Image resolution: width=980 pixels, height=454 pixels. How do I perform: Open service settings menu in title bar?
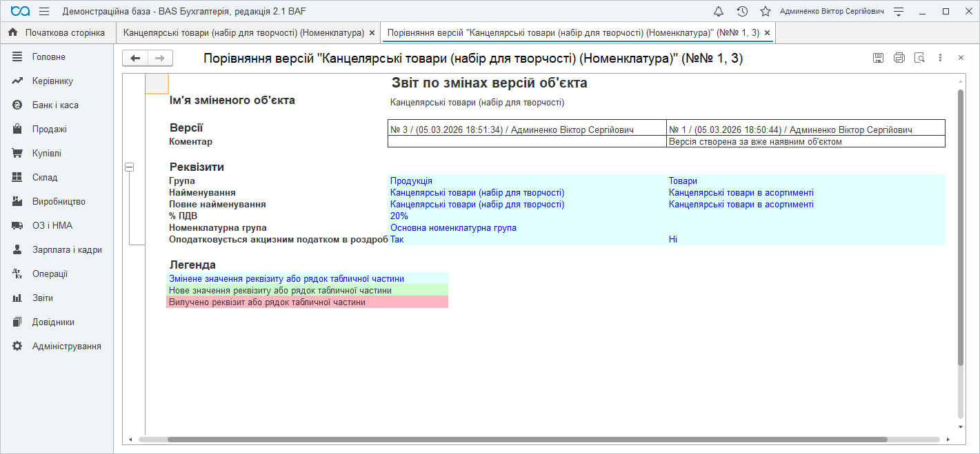[x=899, y=12]
